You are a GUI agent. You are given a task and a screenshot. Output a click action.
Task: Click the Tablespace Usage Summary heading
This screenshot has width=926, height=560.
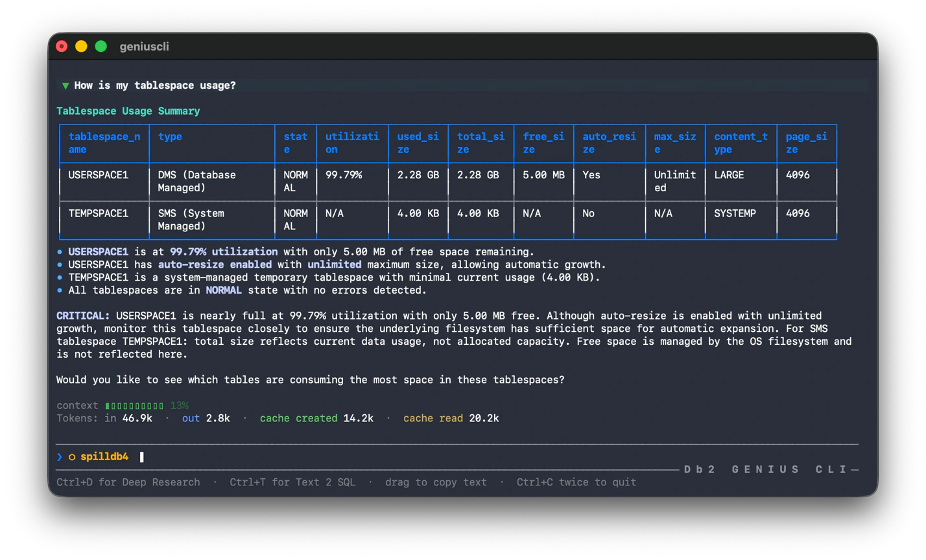128,111
